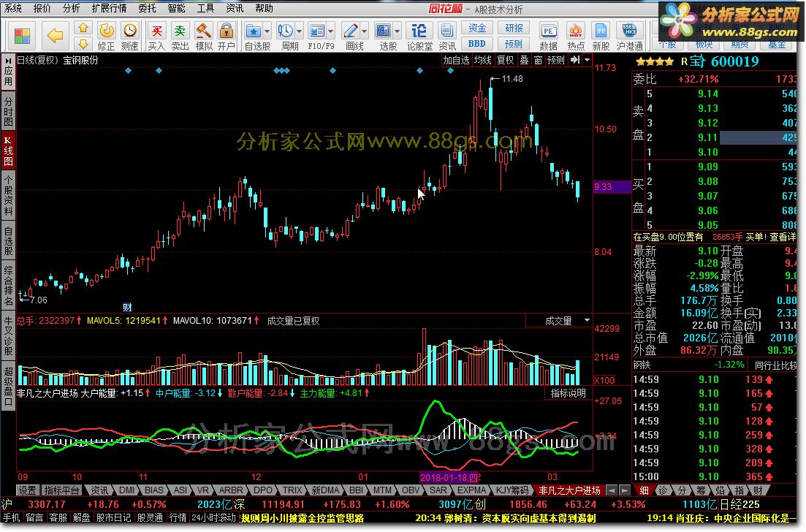Click the BBD toolbar button
The image size is (806, 532).
click(477, 44)
